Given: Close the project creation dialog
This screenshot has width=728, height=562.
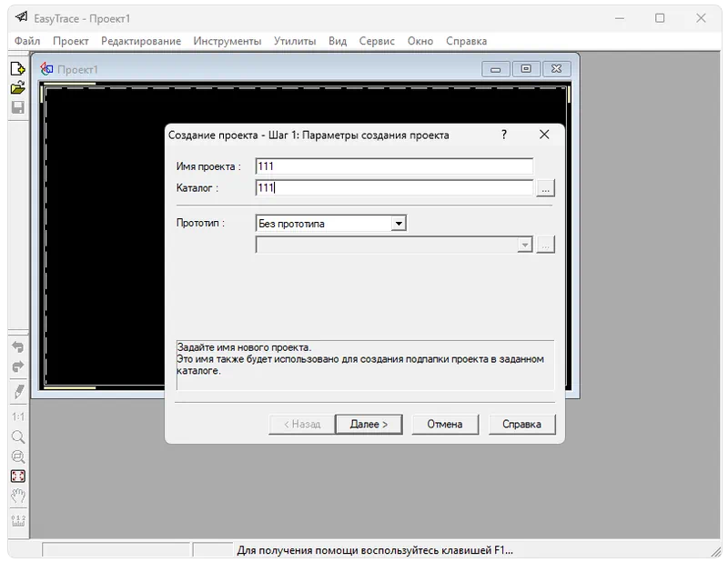Looking at the screenshot, I should click(544, 135).
